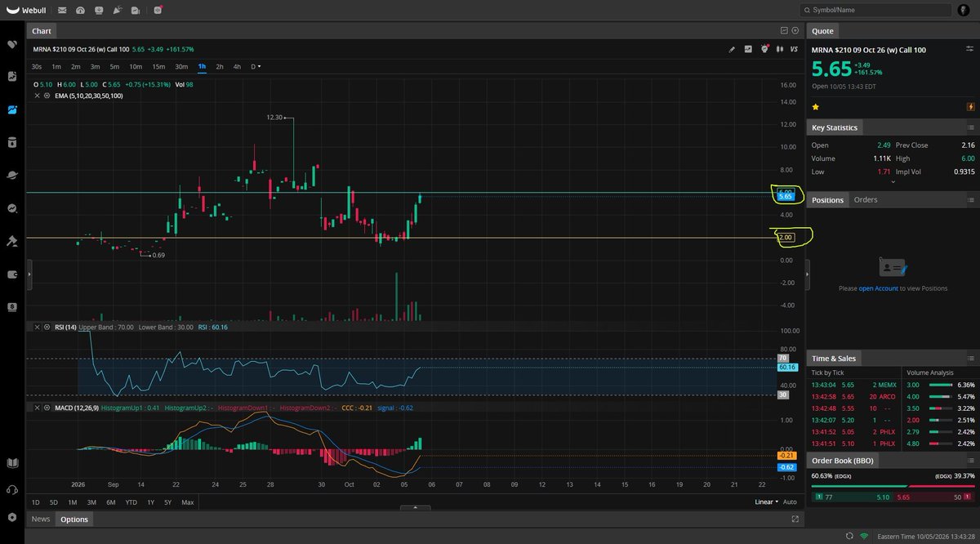Select the Options tab at bottom
Screen dimensions: 980x544
click(x=74, y=519)
